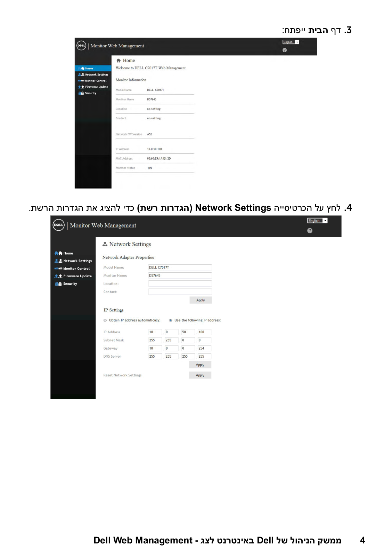Click Monitor Web Management title in the upper screenshot
The image size is (392, 557).
pyautogui.click(x=117, y=46)
